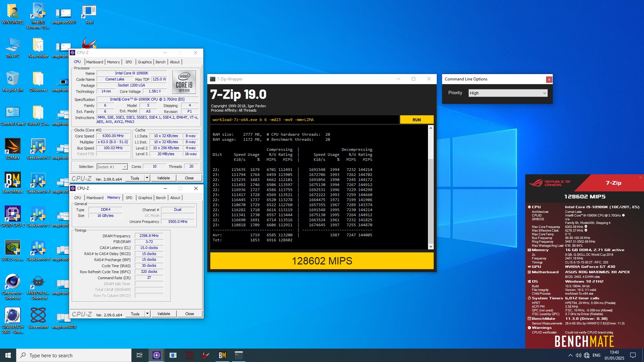This screenshot has width=644, height=362.
Task: Click the 128602 MIPS yellow result bar
Action: (322, 261)
